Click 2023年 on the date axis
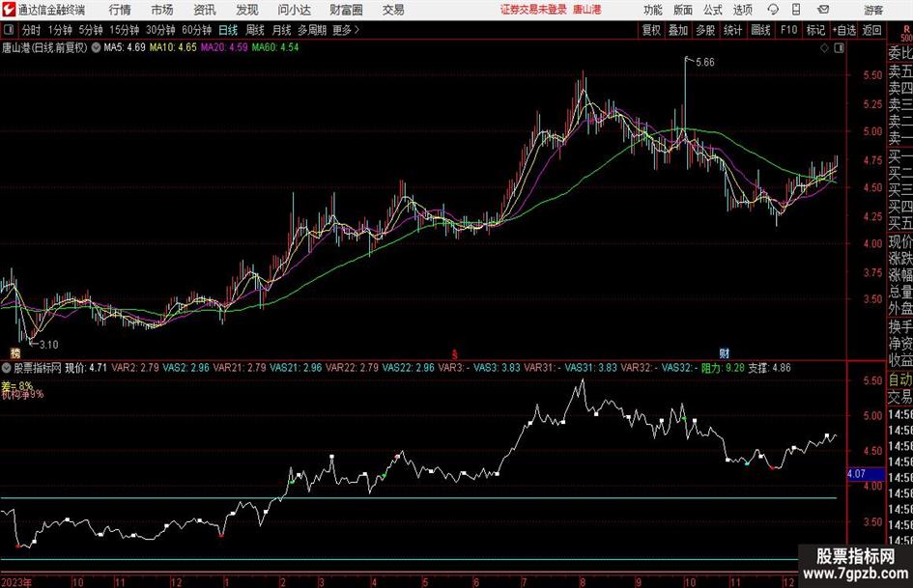The width and height of the screenshot is (913, 588). pos(16,582)
